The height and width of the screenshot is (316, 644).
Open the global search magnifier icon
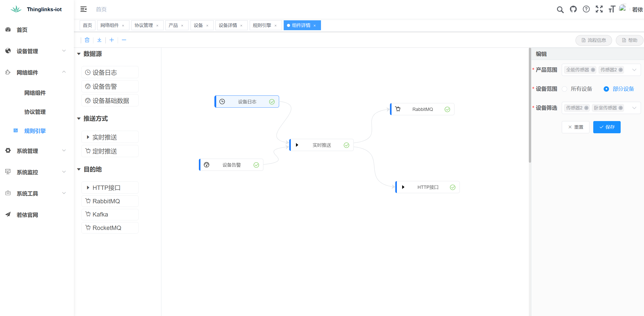(560, 9)
